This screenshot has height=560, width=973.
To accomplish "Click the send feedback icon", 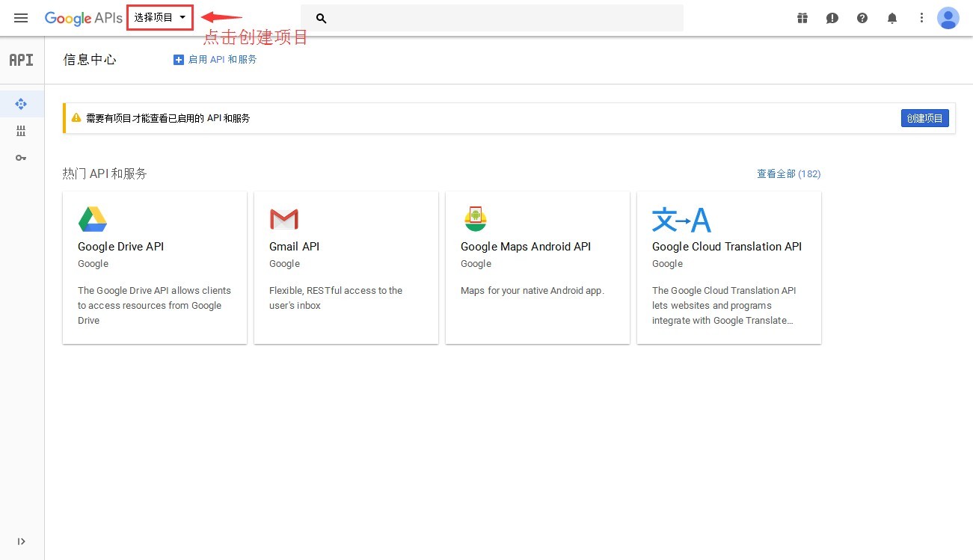I will [x=832, y=18].
